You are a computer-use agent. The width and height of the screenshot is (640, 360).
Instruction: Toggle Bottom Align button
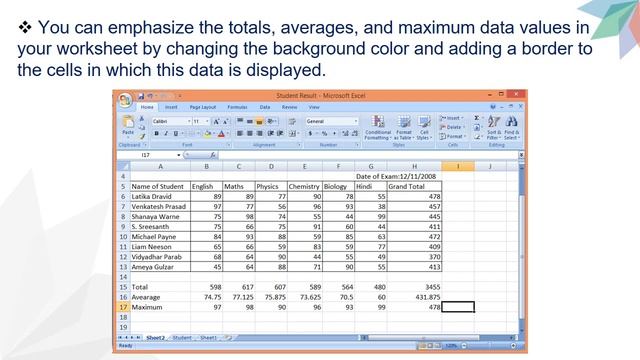[259, 121]
